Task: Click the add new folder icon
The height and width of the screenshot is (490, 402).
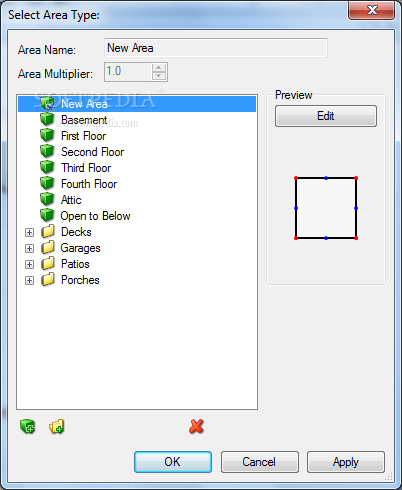Action: [x=57, y=426]
